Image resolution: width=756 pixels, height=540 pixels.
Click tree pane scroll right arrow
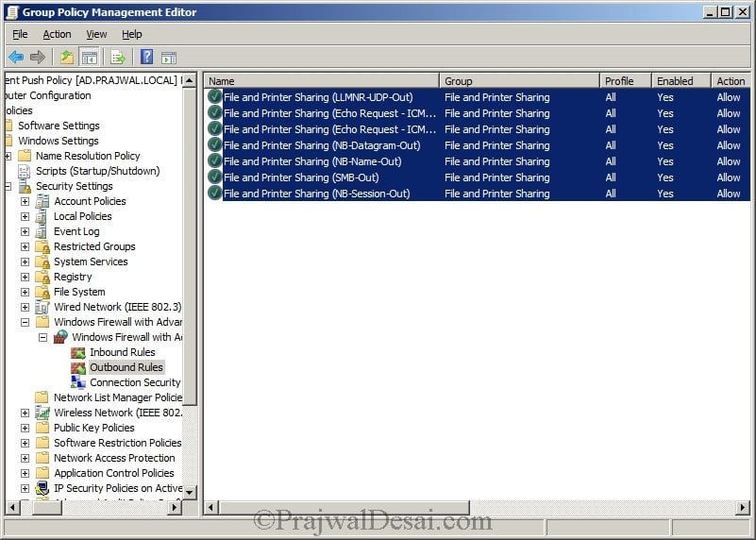175,508
